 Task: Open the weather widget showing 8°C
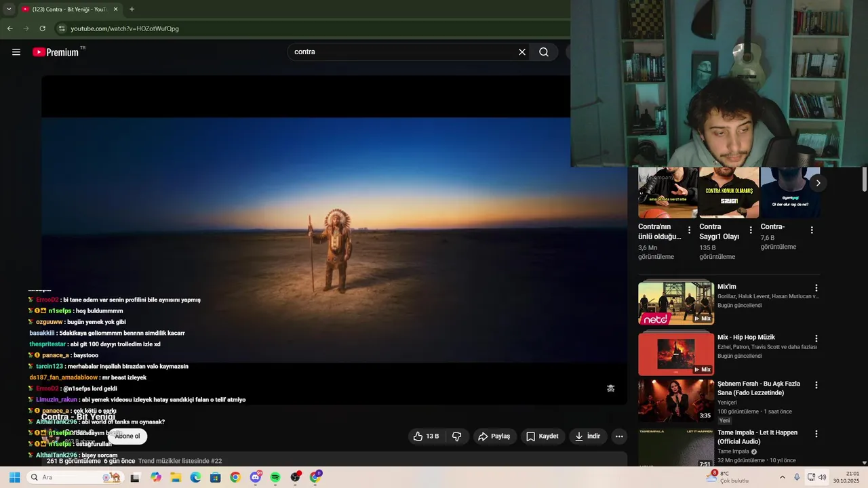coord(727,477)
